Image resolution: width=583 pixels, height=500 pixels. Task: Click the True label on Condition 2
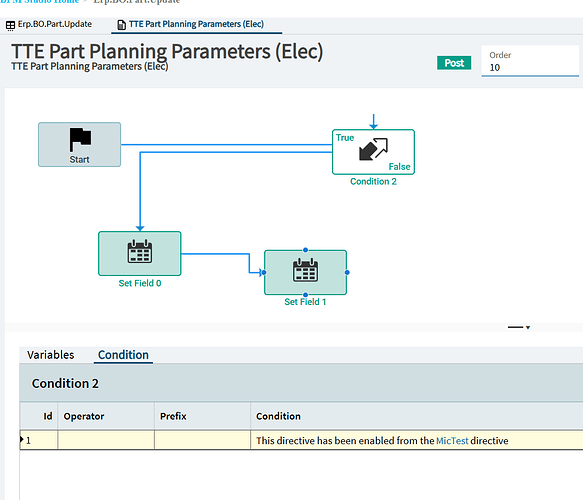point(345,138)
